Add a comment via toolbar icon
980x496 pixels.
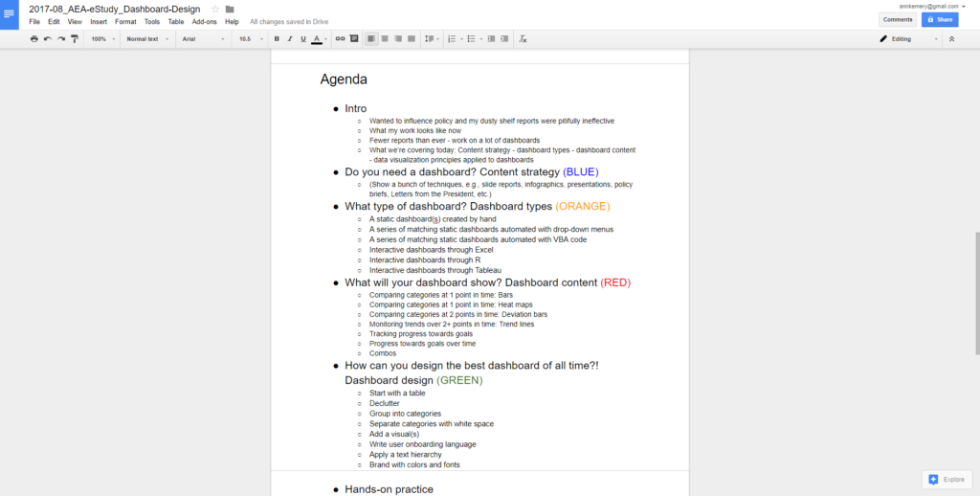pyautogui.click(x=353, y=39)
